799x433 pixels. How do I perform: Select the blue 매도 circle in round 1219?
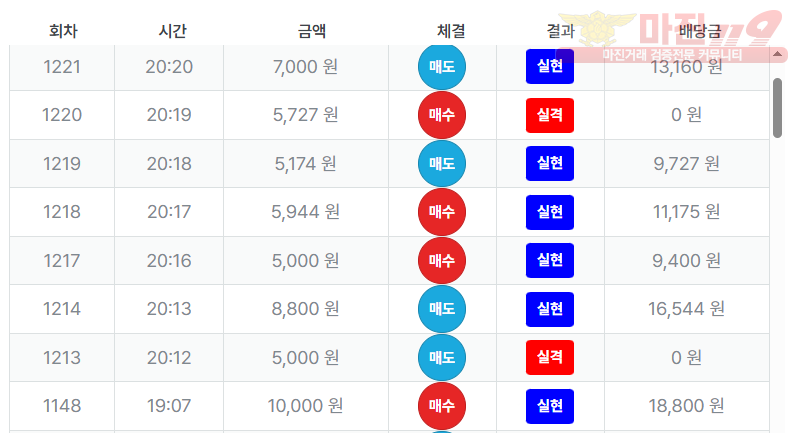(441, 163)
